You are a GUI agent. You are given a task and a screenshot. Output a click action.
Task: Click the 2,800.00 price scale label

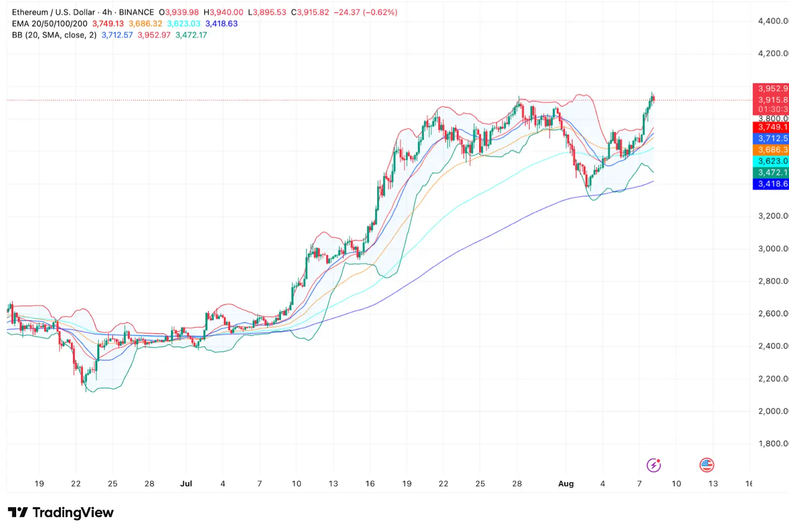[x=773, y=281]
